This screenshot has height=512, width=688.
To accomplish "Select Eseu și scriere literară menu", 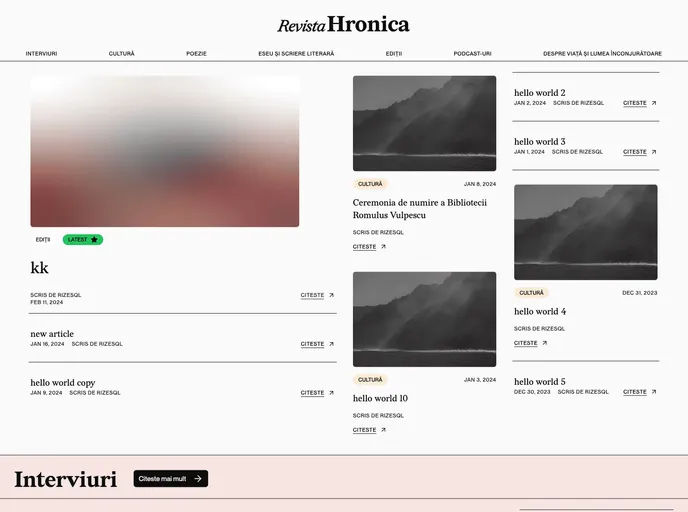I will pyautogui.click(x=296, y=53).
